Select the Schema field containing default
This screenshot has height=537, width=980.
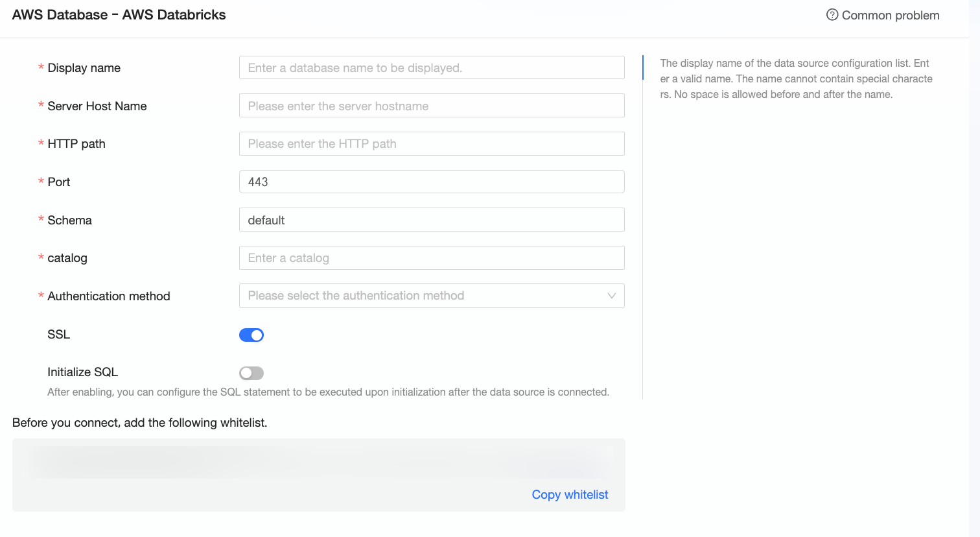coord(432,220)
